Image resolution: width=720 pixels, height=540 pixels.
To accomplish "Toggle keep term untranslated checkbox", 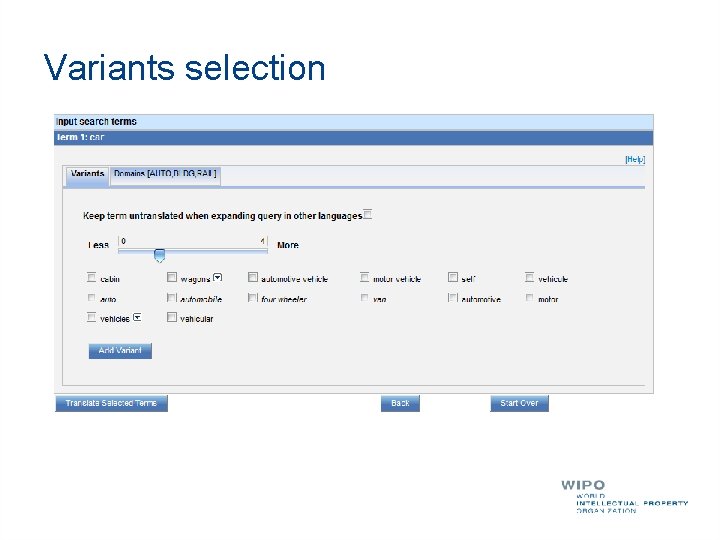I will coord(367,214).
